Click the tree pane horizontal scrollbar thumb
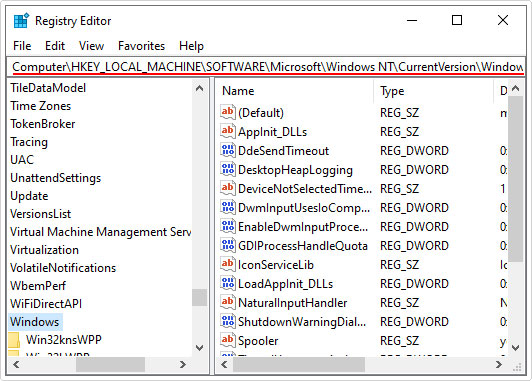532x381 pixels. tap(110, 364)
